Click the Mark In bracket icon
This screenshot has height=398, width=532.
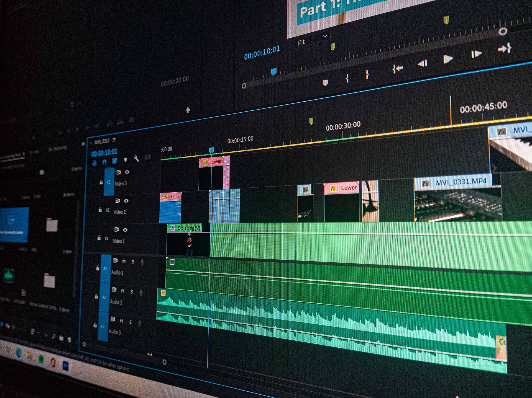(x=347, y=78)
